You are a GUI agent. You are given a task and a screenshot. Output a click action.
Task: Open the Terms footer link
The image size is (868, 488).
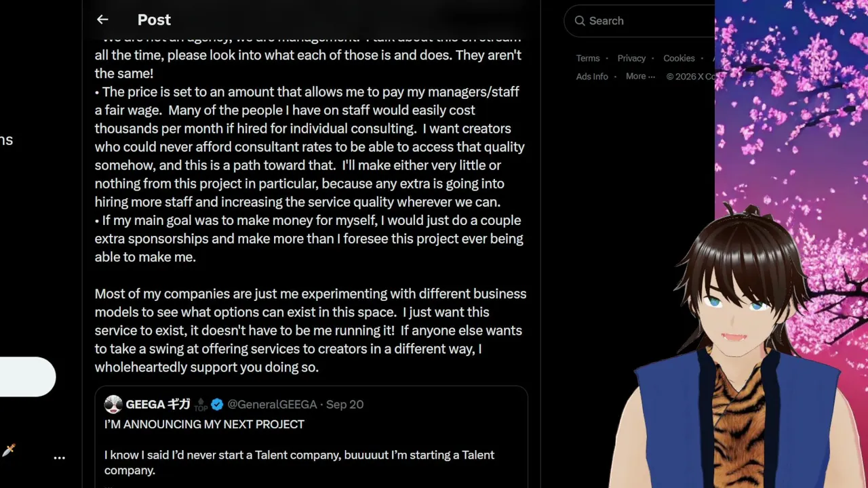coord(588,58)
